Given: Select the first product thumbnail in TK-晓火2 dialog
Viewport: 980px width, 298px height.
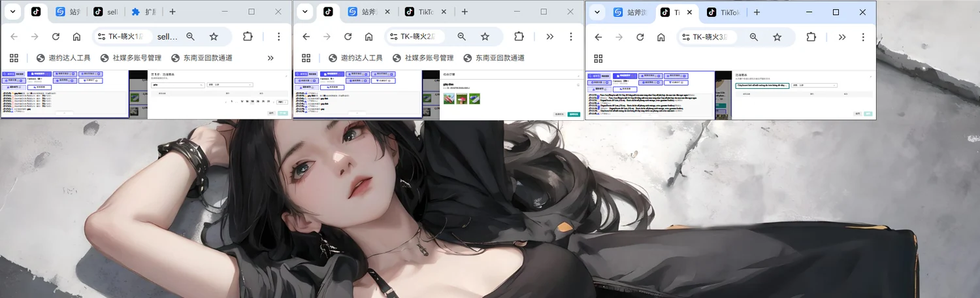Looking at the screenshot, I should pos(449,99).
